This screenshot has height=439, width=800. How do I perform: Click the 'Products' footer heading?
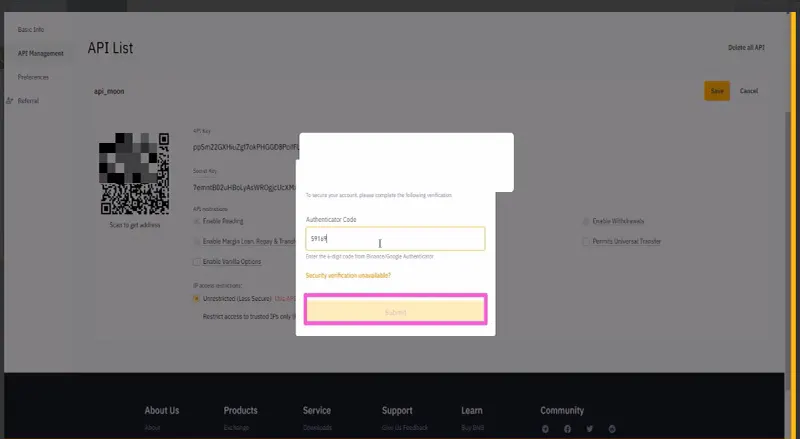pyautogui.click(x=240, y=410)
